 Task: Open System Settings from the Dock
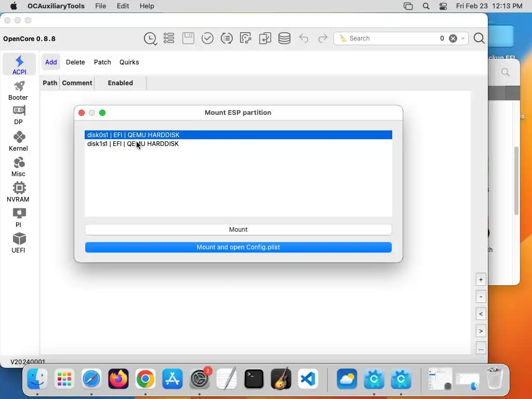click(x=199, y=379)
